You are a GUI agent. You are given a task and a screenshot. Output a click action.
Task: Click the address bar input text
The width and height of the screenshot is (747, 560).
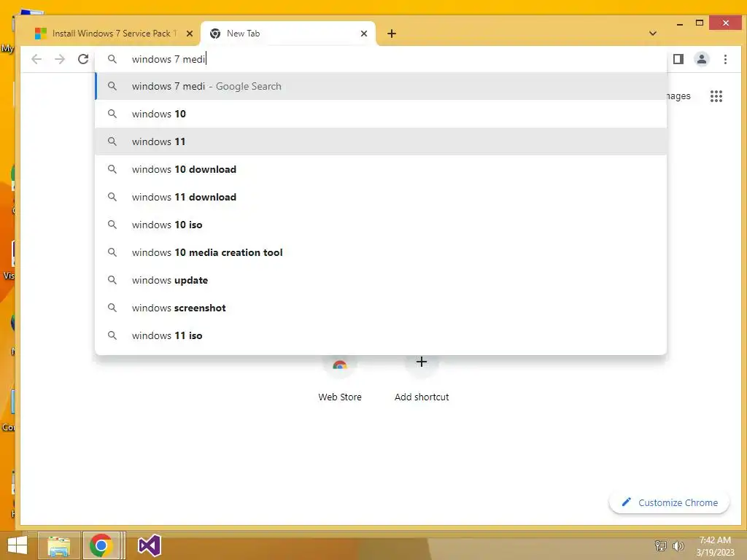169,59
